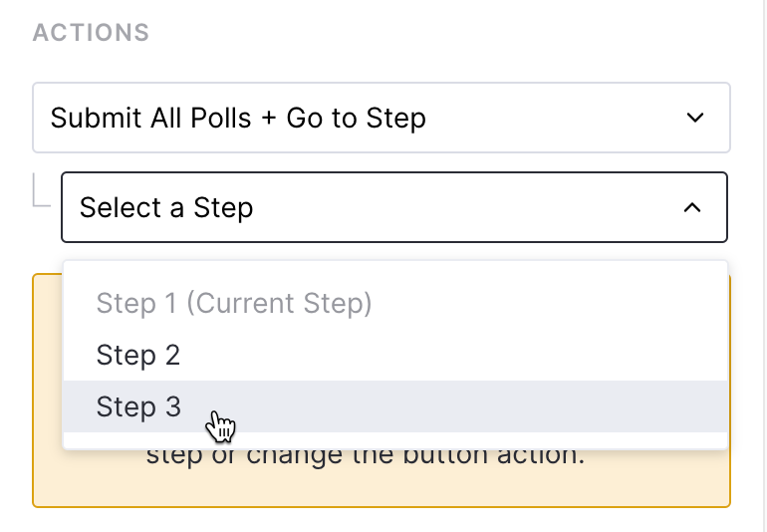Click the left edge of the yellow warning box

(34, 399)
